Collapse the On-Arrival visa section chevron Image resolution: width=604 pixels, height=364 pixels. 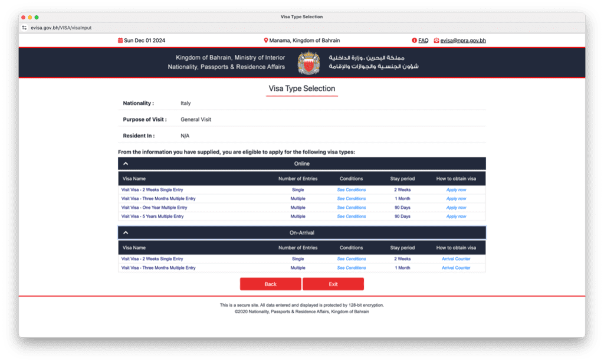(x=126, y=232)
